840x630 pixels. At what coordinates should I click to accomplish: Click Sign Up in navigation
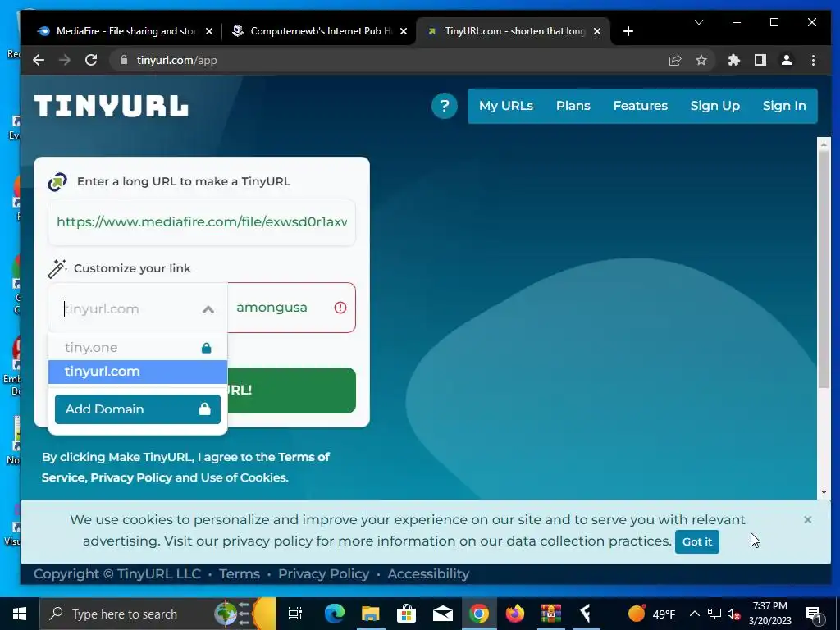pos(714,106)
